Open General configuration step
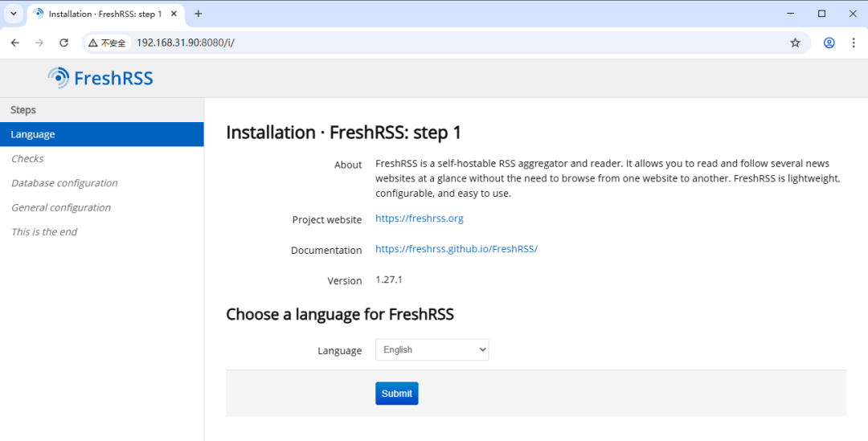Viewport: 868px width, 441px height. coord(61,207)
